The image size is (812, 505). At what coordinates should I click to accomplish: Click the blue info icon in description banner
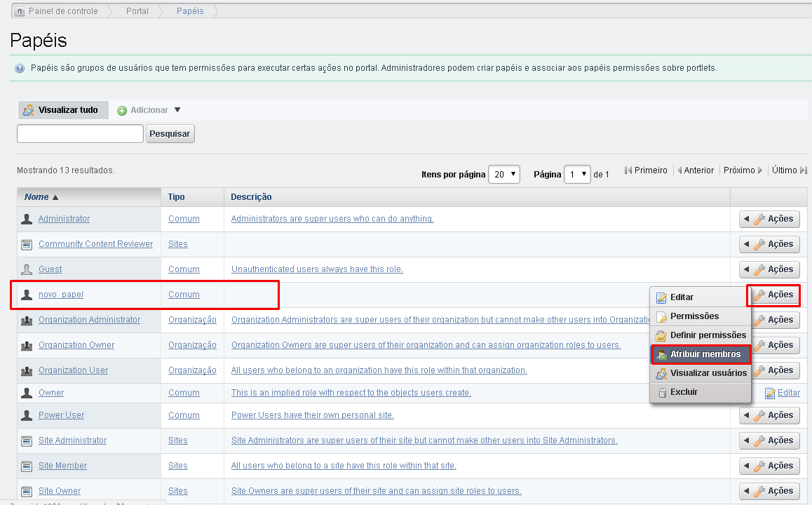pos(20,68)
